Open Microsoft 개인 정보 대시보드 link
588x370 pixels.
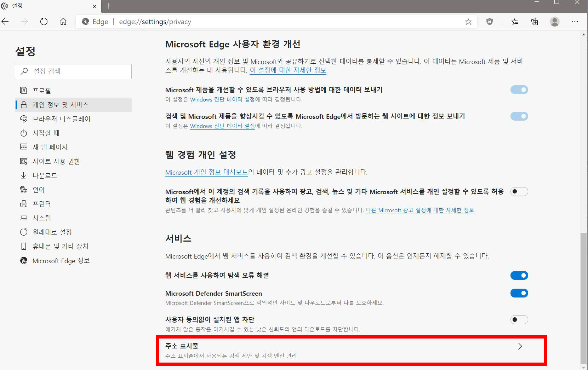pos(206,172)
